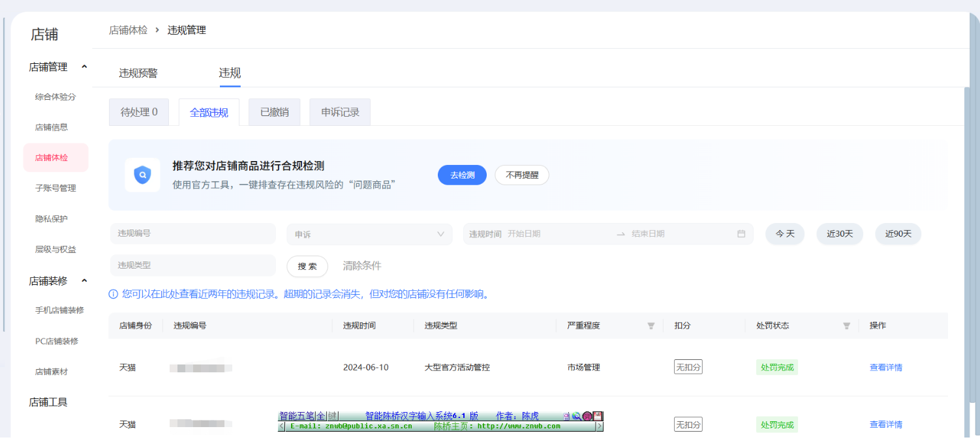Click the filter icon beside 处罚状态
Screen dimensions: 980x446
pyautogui.click(x=846, y=326)
